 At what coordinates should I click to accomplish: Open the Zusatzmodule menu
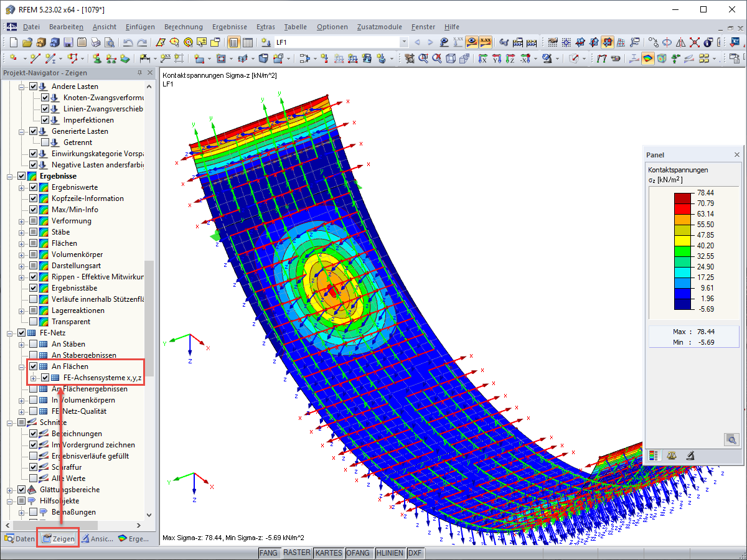point(380,27)
